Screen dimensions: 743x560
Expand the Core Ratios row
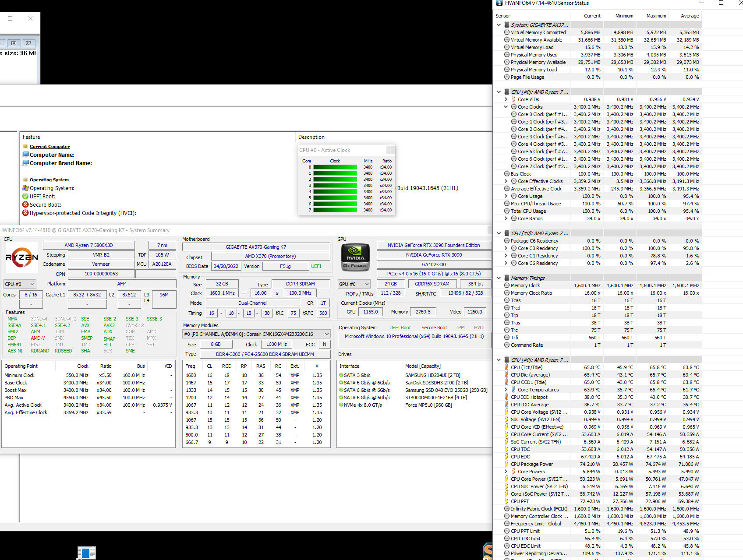(506, 218)
